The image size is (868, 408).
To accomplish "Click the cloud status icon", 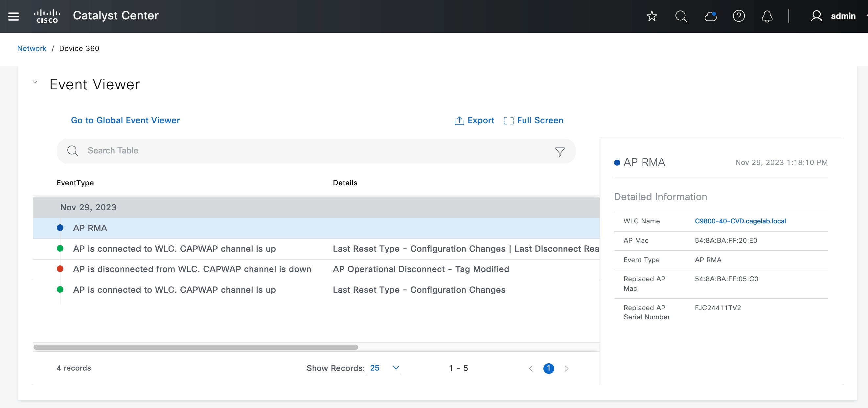I will click(x=710, y=16).
